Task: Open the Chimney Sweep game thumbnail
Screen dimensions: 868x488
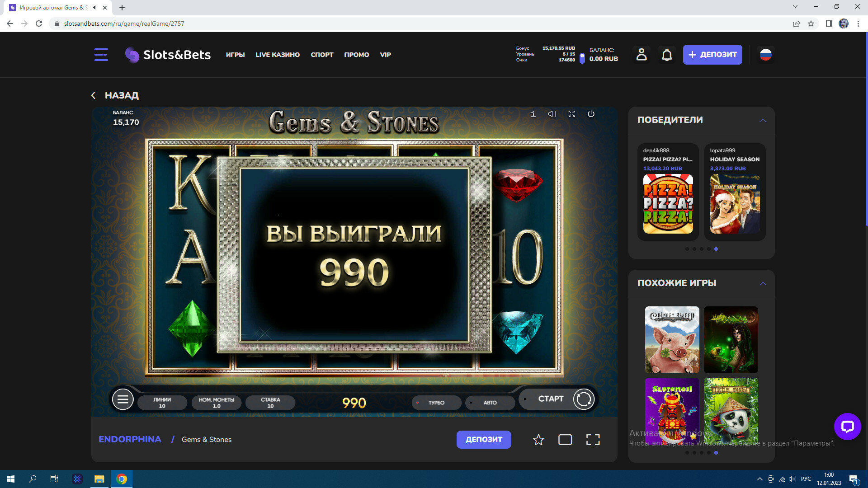Action: click(672, 339)
